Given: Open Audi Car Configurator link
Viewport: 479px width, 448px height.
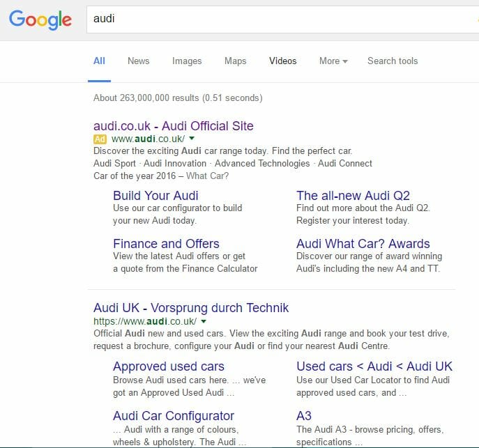Looking at the screenshot, I should (174, 416).
